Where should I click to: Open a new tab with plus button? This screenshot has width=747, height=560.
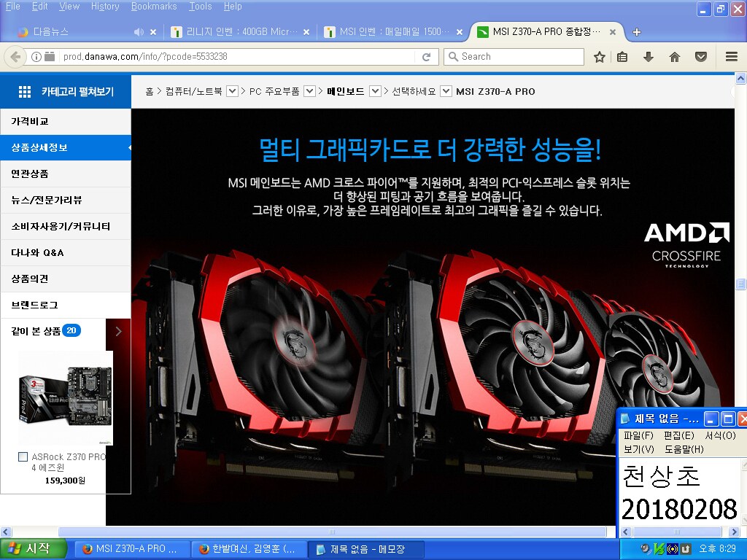pyautogui.click(x=636, y=32)
